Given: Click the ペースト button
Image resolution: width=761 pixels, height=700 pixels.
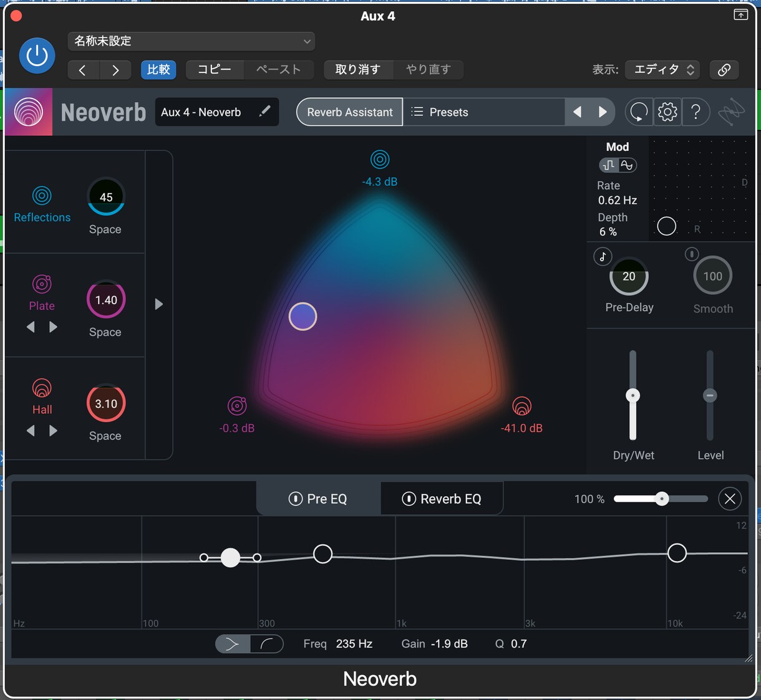Looking at the screenshot, I should (279, 69).
